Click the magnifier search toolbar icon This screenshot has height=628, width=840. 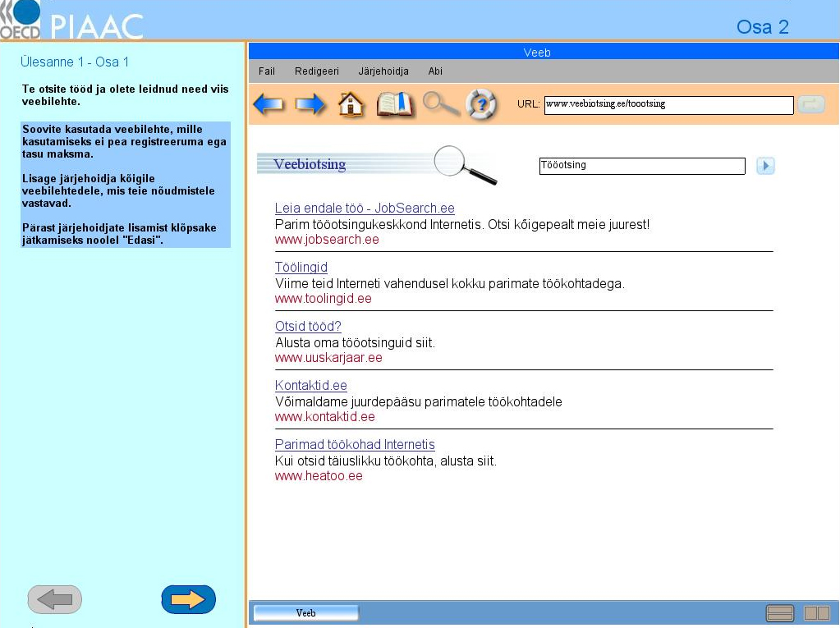440,103
